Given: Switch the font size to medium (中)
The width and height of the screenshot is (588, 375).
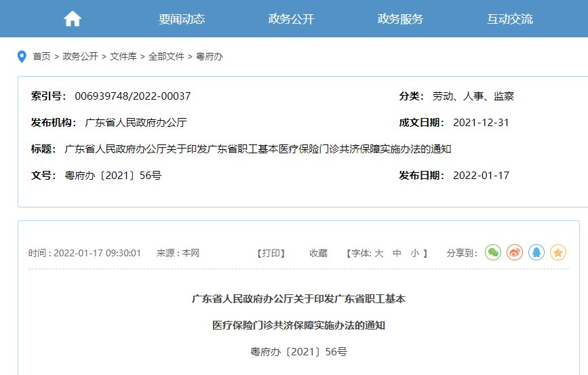Looking at the screenshot, I should pos(397,253).
